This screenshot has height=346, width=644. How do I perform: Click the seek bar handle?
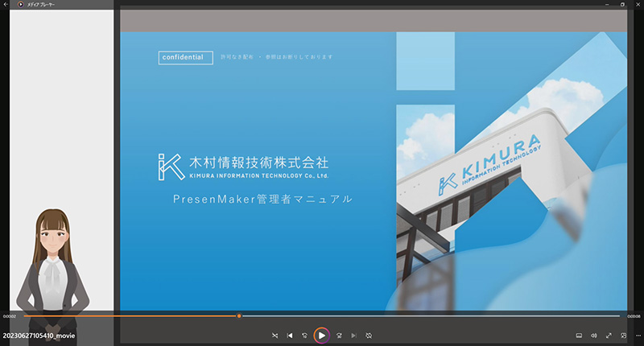pyautogui.click(x=239, y=315)
